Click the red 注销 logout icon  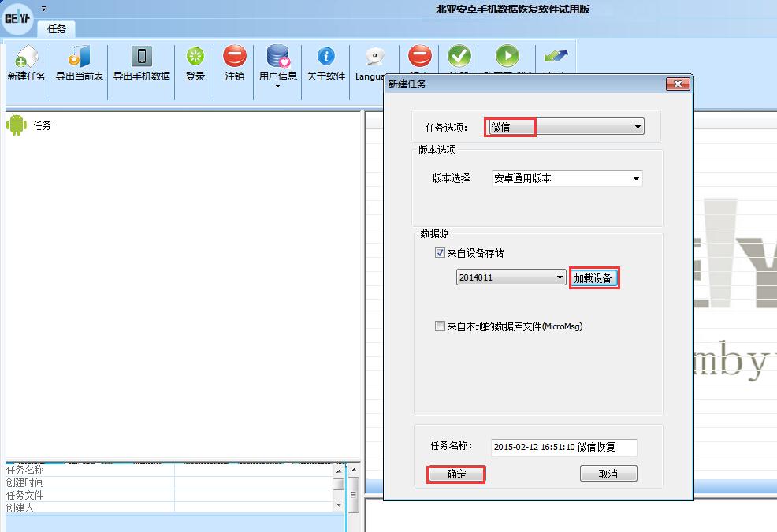[234, 56]
